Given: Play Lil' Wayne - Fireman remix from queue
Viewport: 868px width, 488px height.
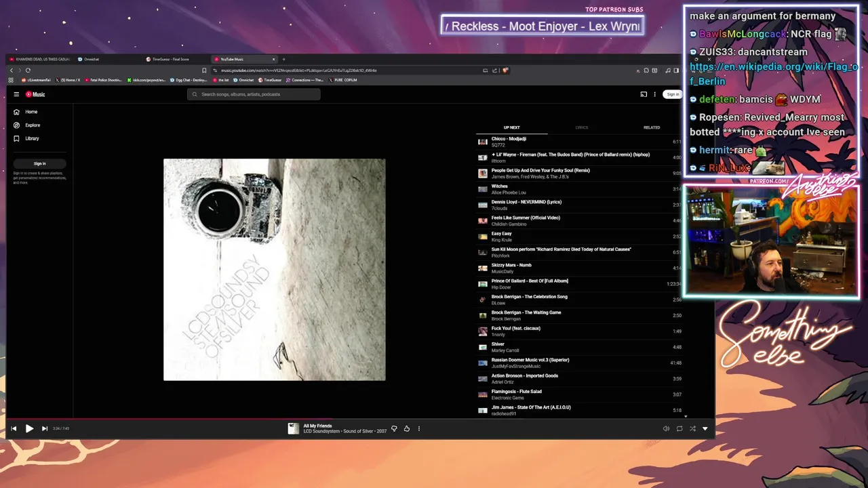Looking at the screenshot, I should [580, 157].
